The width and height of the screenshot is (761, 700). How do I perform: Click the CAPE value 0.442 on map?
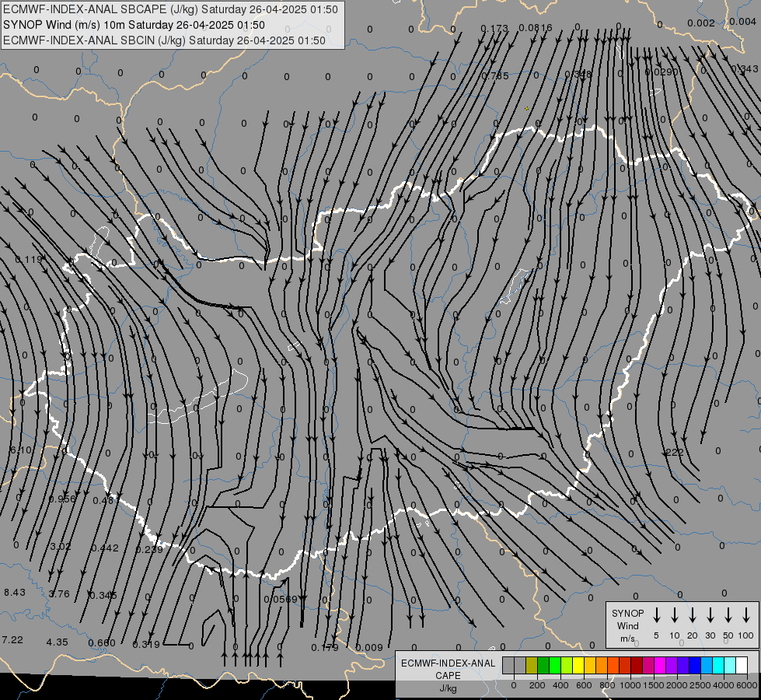[105, 548]
